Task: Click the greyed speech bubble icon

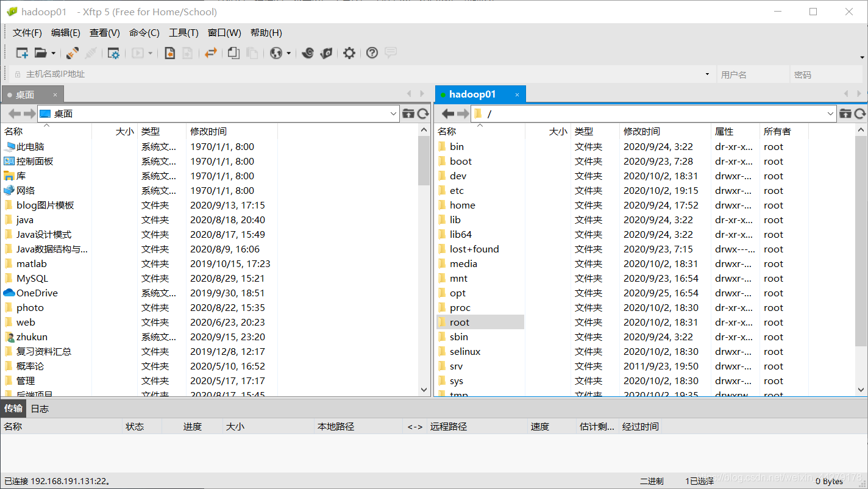Action: (391, 52)
